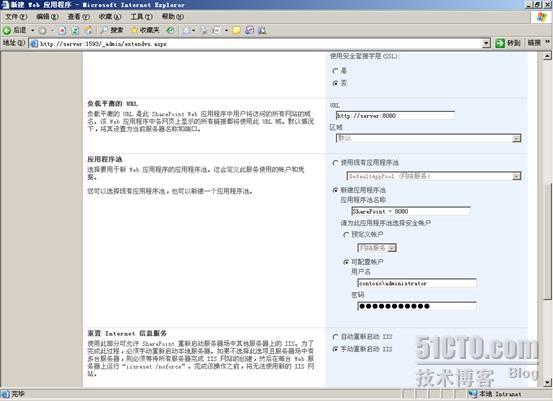
Task: Click the 'Reset Internet Information Services' heading
Action: click(127, 333)
